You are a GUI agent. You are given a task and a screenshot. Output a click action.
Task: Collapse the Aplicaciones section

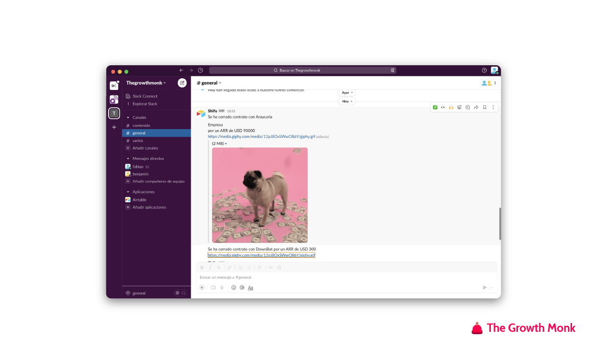pyautogui.click(x=128, y=192)
